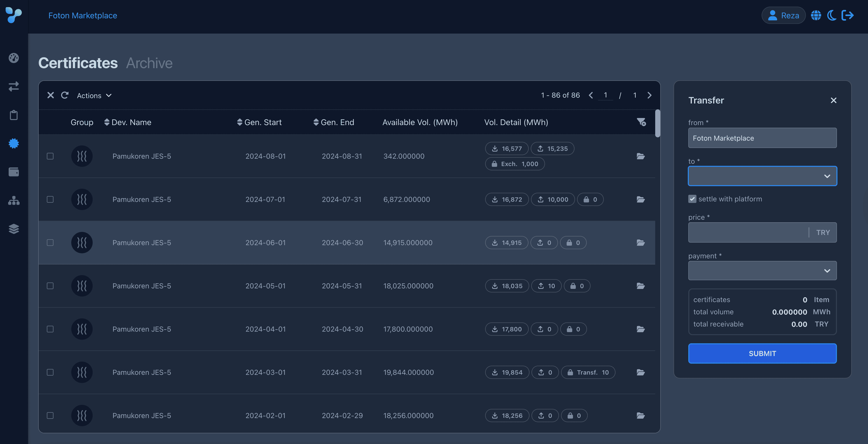This screenshot has width=868, height=444.
Task: Open the dashboard gauge icon in sidebar
Action: click(14, 58)
